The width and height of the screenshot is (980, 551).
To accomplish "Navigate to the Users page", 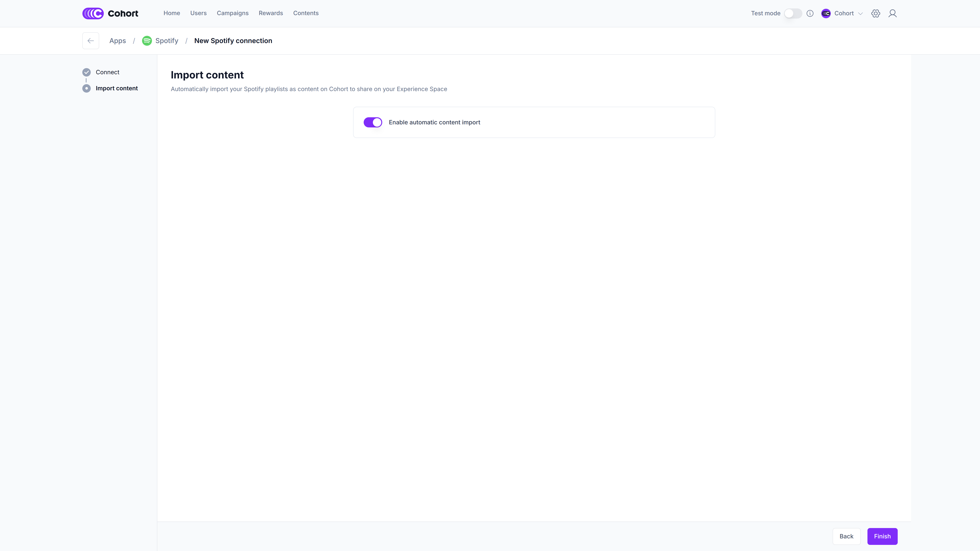I will pos(198,13).
